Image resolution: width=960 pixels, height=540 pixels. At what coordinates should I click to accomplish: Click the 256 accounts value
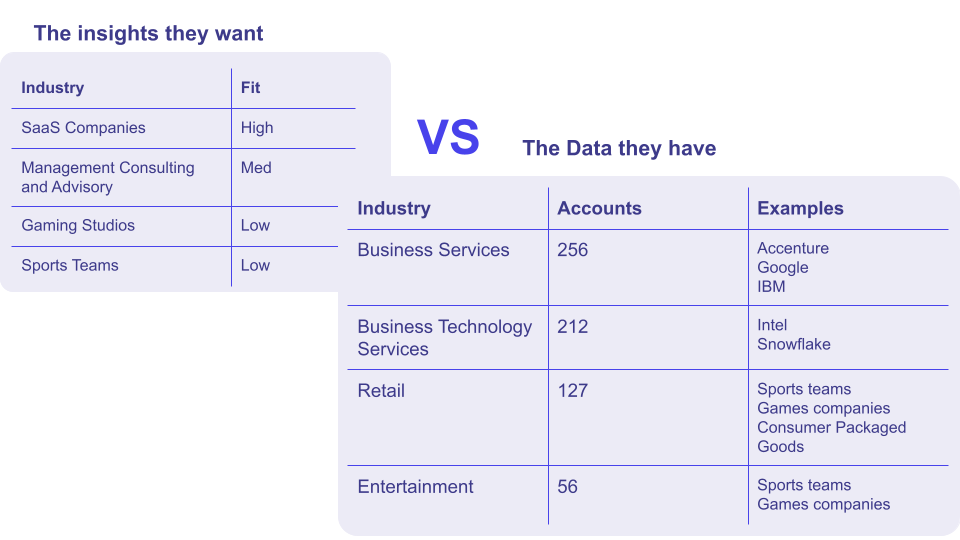tap(572, 250)
